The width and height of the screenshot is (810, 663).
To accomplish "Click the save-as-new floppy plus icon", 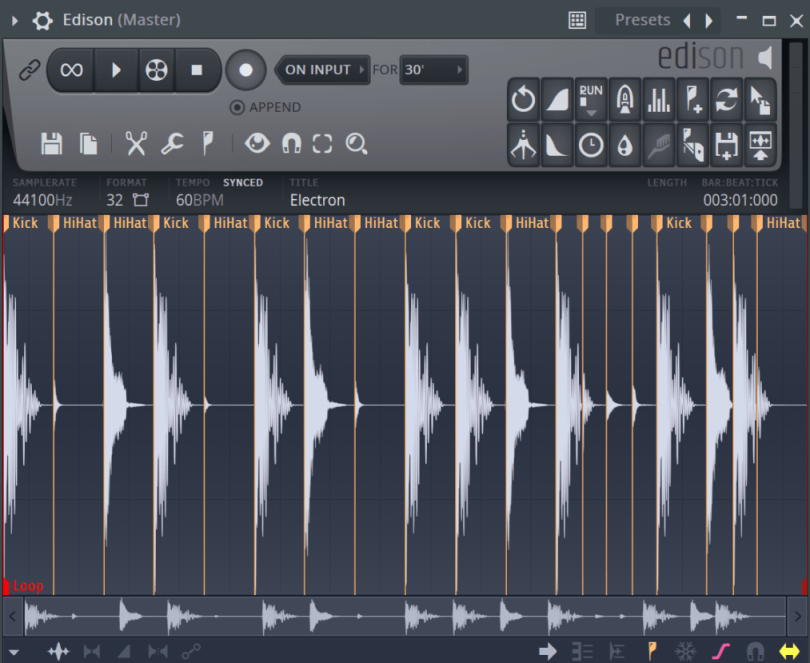I will coord(726,145).
